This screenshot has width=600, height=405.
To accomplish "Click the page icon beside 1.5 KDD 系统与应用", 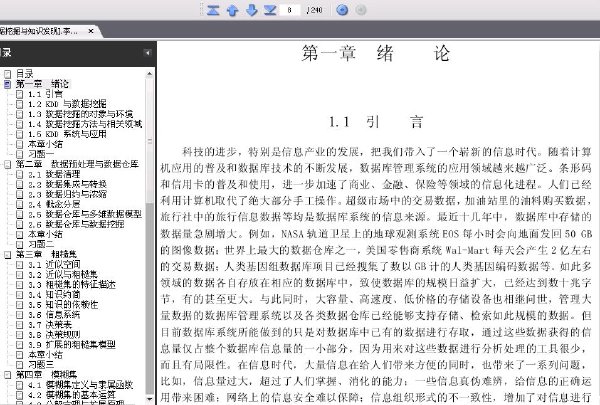I will (x=20, y=134).
